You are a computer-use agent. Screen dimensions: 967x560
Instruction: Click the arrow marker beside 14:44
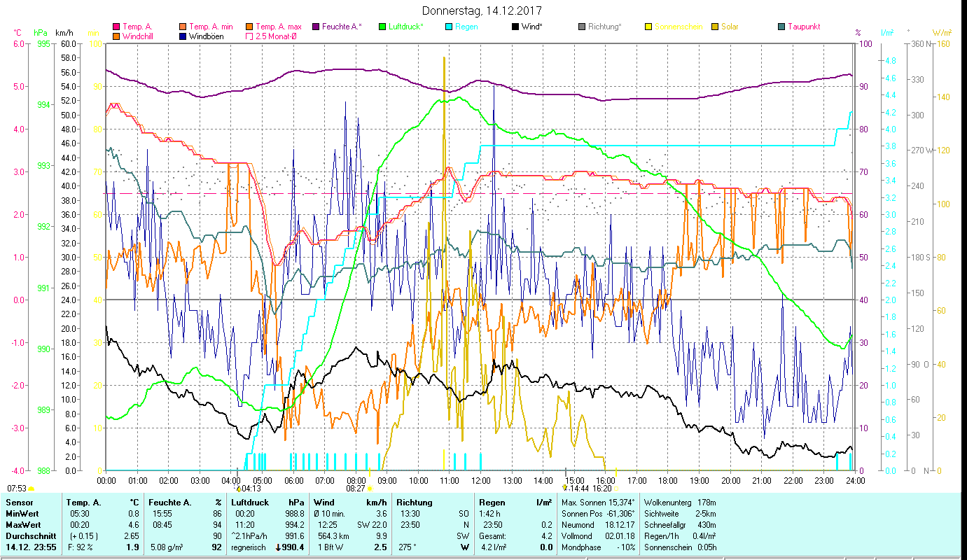point(565,488)
